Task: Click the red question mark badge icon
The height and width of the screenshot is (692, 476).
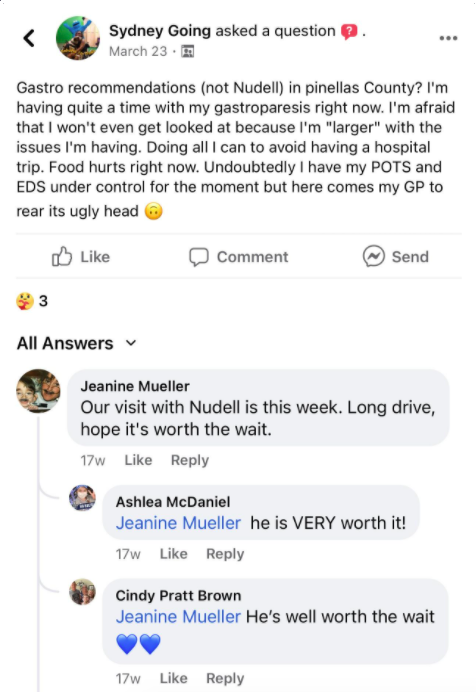Action: (x=349, y=31)
